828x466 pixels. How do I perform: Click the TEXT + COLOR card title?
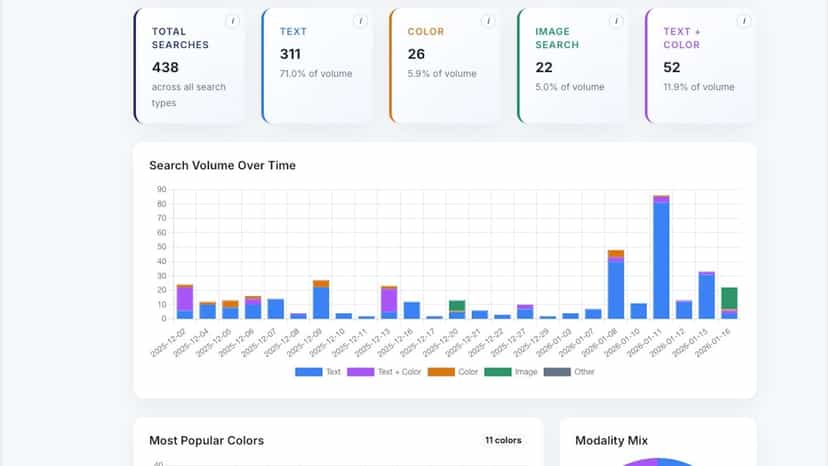pyautogui.click(x=682, y=38)
